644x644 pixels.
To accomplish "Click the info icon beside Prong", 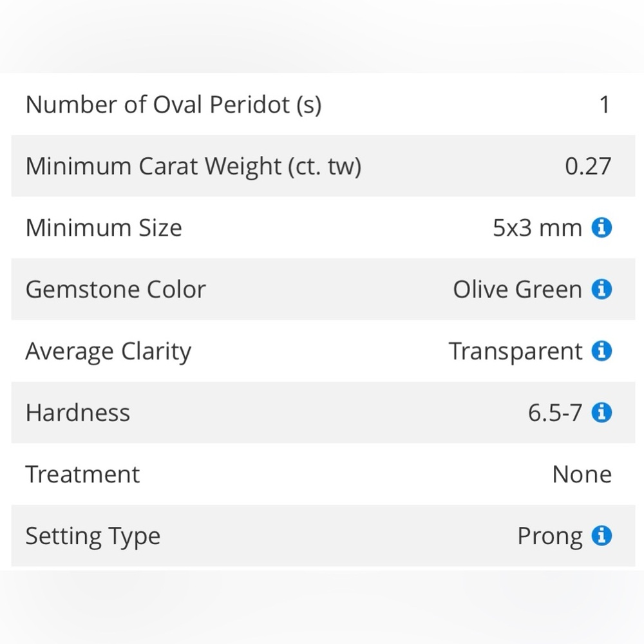I will (x=601, y=536).
